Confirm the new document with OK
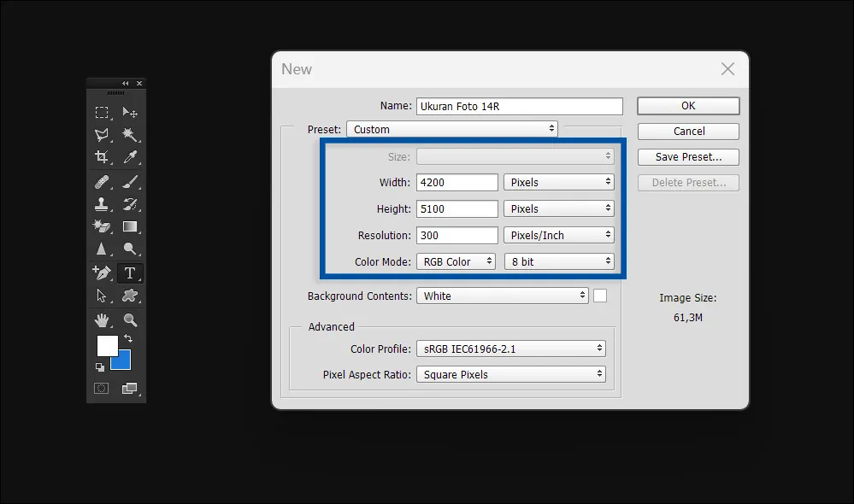Screen dimensions: 854x504 coord(687,105)
